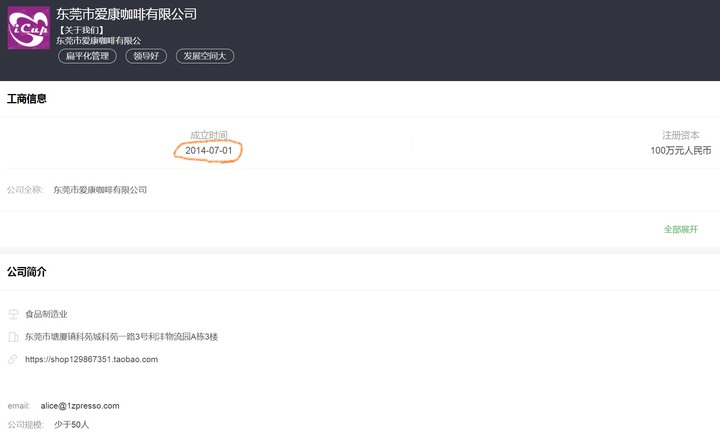Select the 工商信息 section heading
The image size is (720, 436).
[x=27, y=99]
